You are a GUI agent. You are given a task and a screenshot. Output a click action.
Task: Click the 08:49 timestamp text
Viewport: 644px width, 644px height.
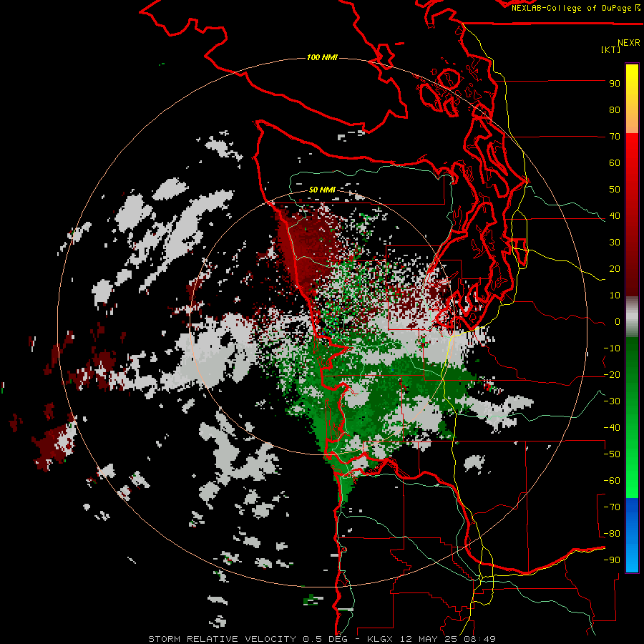[x=481, y=639]
